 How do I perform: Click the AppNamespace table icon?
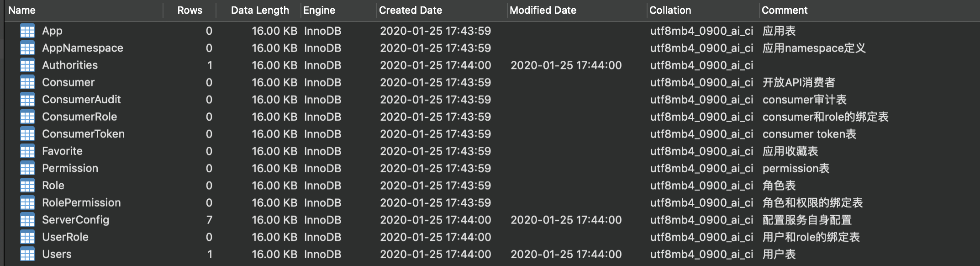27,48
